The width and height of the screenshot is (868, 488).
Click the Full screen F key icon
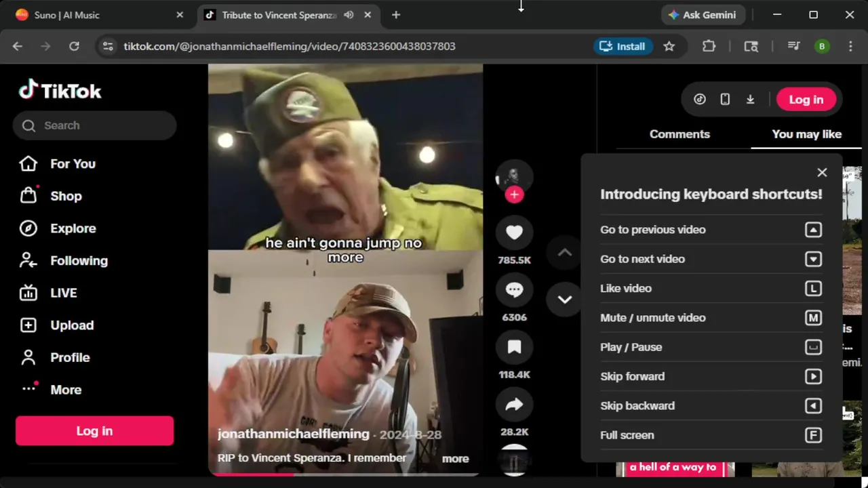point(813,435)
